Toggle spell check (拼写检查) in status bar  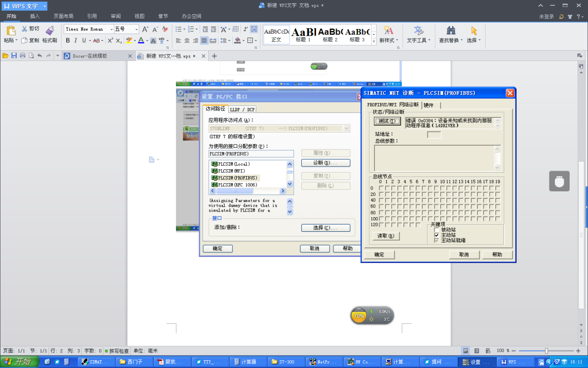pyautogui.click(x=117, y=351)
